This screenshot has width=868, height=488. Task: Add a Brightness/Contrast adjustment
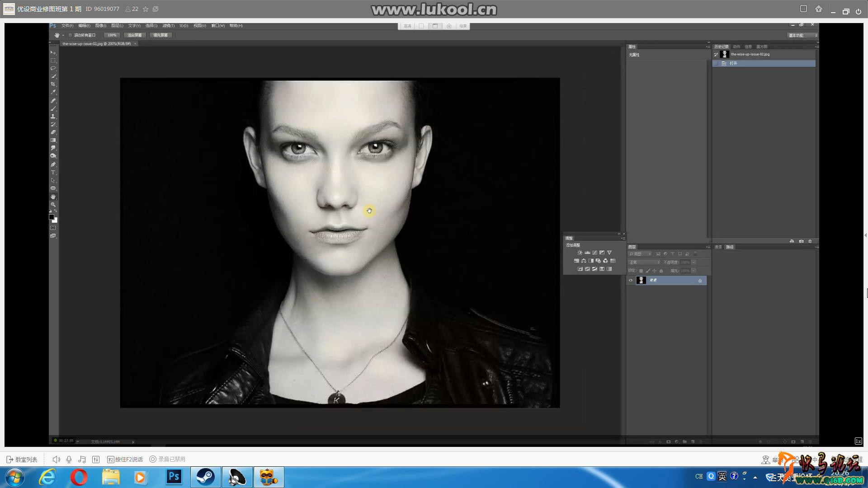580,253
